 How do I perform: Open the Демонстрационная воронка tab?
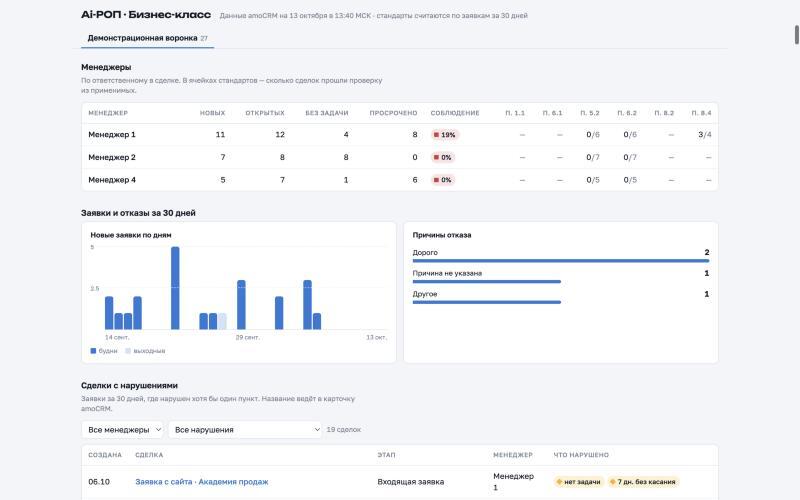pos(147,38)
